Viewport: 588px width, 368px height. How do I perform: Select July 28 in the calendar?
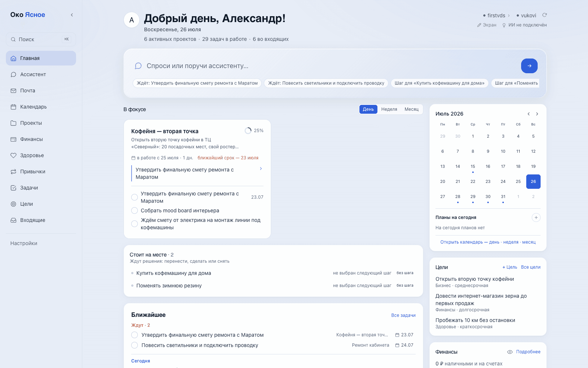coord(458,197)
